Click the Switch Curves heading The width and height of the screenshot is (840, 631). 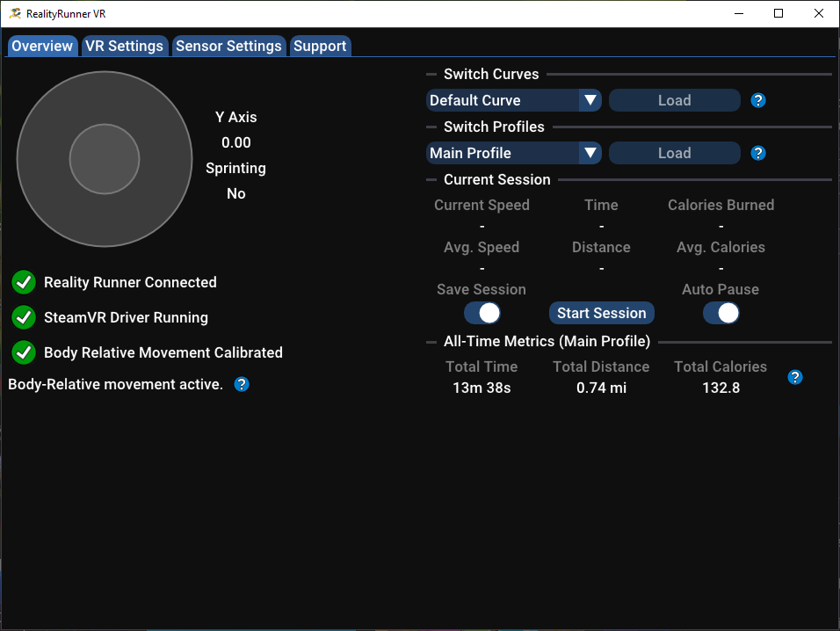[x=491, y=74]
